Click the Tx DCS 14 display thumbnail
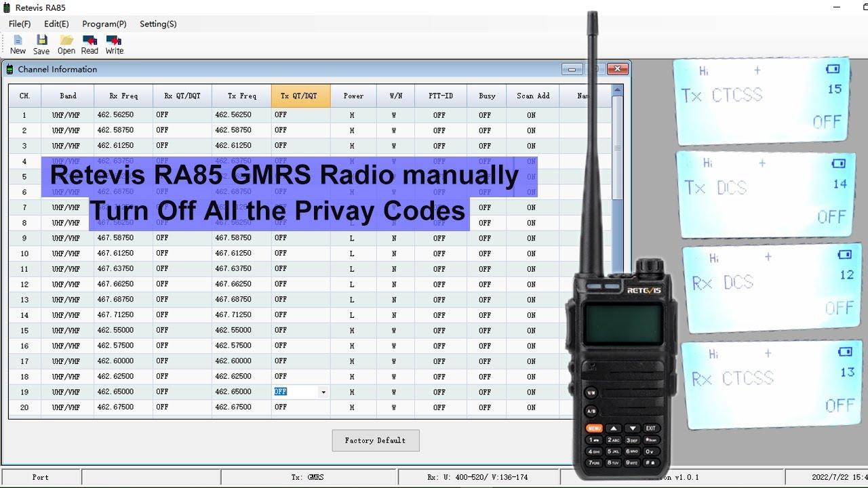 766,194
